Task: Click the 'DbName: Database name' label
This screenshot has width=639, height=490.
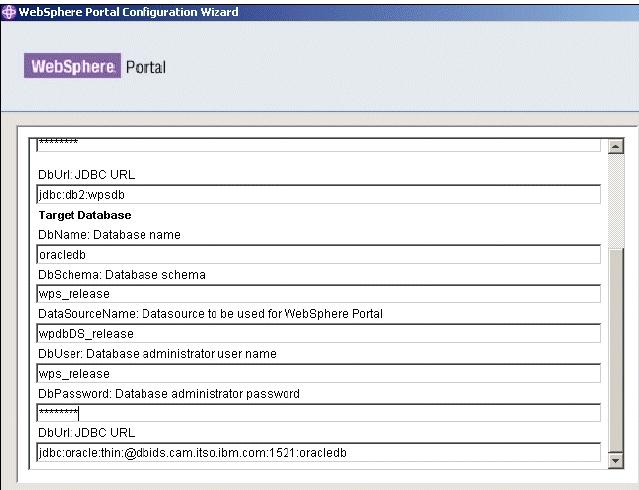Action: coord(109,235)
